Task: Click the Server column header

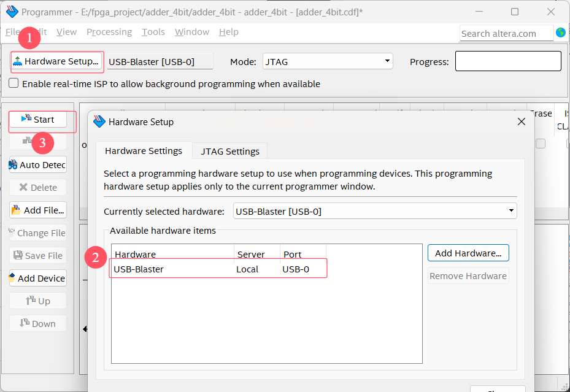Action: coord(257,254)
